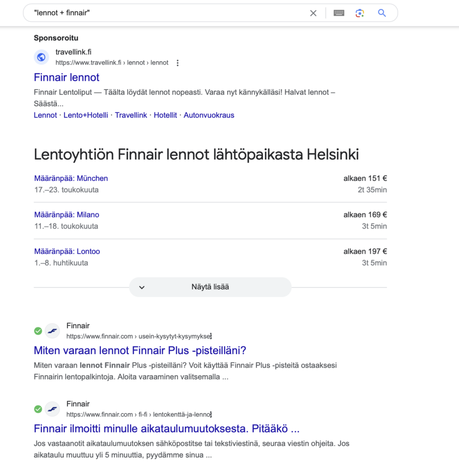
Task: Select the Määränpää: Milano flight row
Action: (x=67, y=215)
